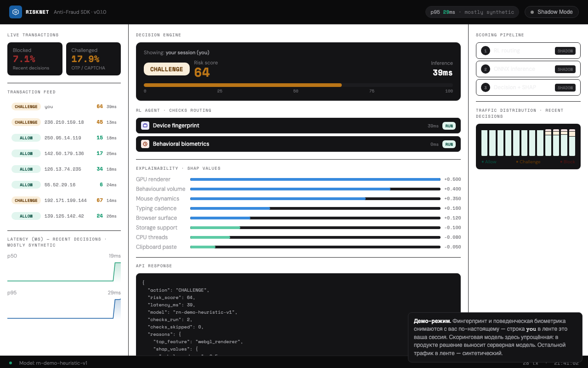Click the inference time 39ms value

click(x=443, y=73)
